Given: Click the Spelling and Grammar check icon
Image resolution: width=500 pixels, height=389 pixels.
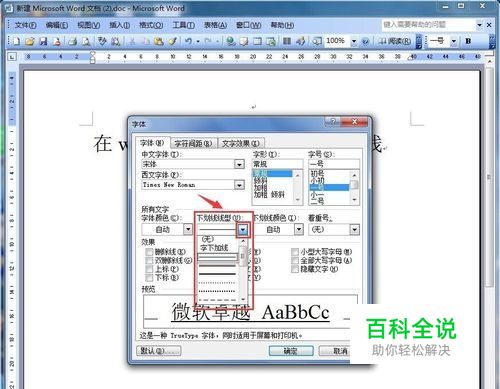Looking at the screenshot, I should point(102,41).
